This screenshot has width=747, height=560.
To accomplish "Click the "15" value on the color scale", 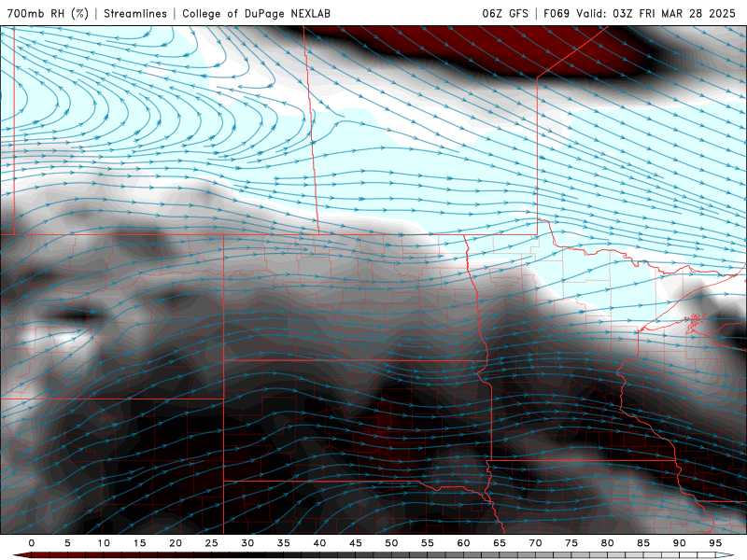I will (x=139, y=543).
